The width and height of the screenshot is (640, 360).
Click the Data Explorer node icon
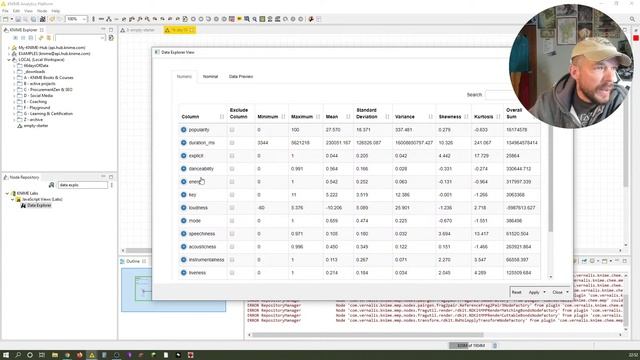tap(23, 205)
